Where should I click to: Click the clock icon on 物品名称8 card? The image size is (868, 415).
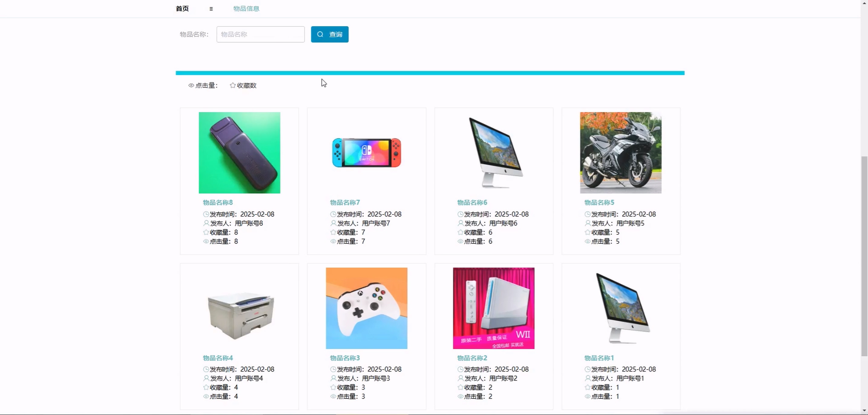[206, 214]
